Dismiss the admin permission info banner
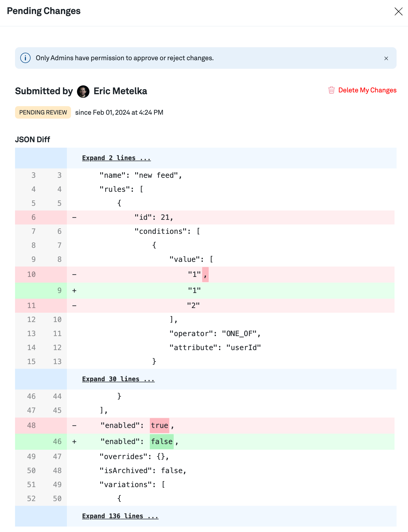Viewport: 408px width, 532px height. pos(386,58)
